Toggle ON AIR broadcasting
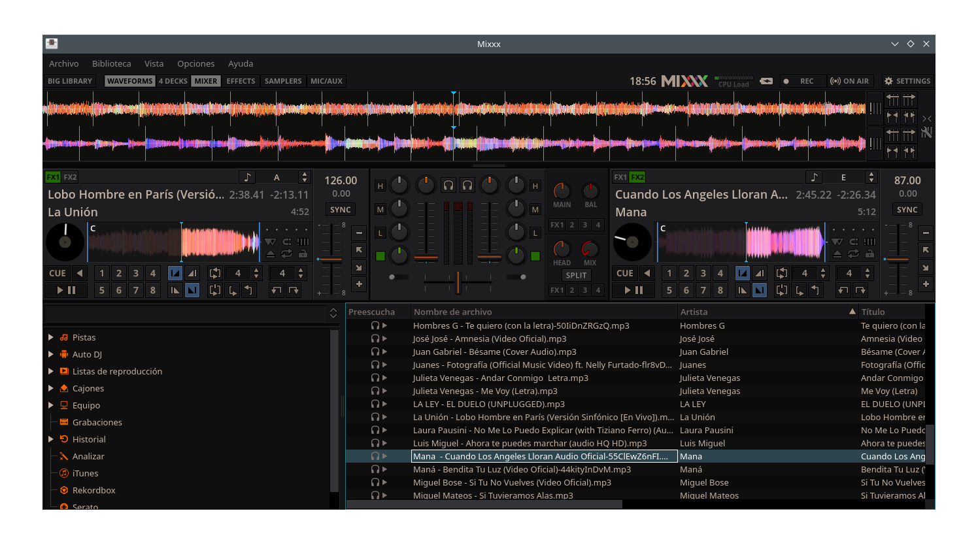 [849, 81]
